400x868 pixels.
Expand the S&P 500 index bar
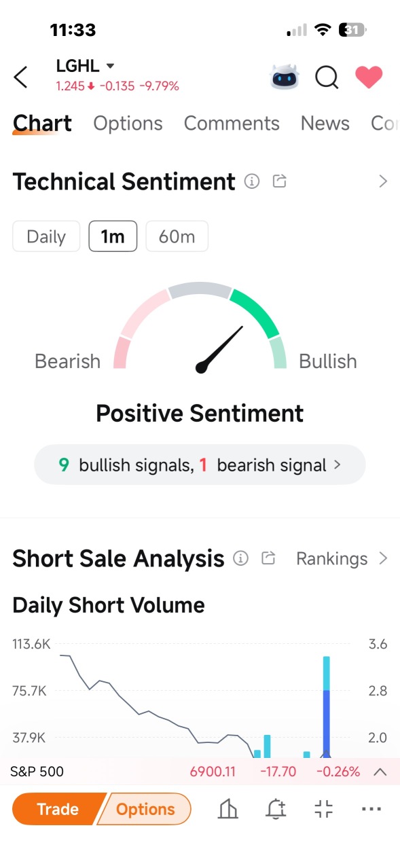click(x=380, y=772)
